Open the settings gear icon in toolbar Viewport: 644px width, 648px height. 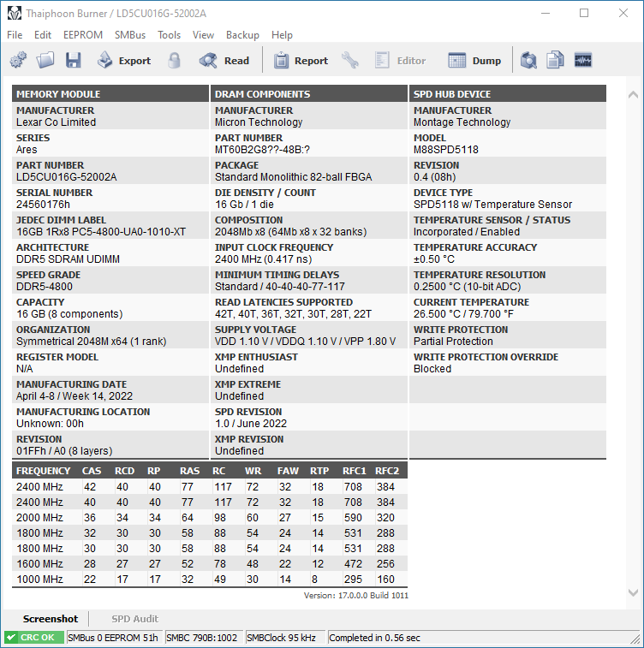18,60
